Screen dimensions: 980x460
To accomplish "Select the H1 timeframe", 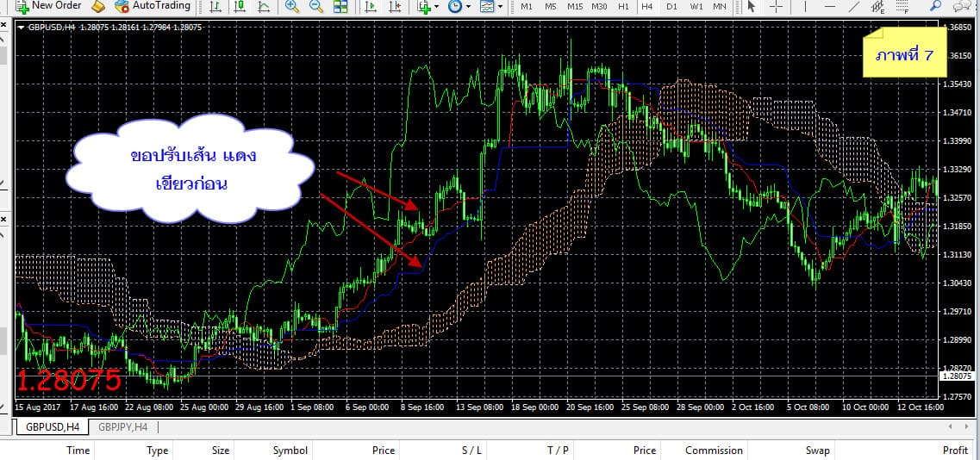I will (x=623, y=6).
